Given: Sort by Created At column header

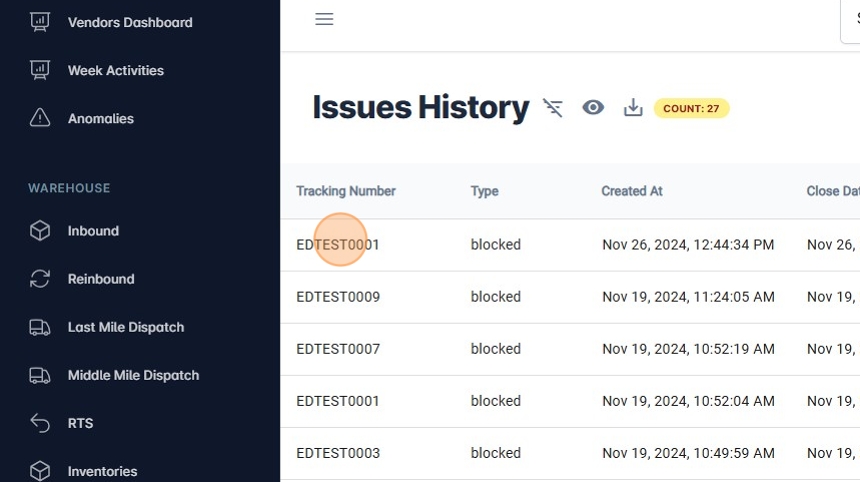Looking at the screenshot, I should pyautogui.click(x=631, y=191).
